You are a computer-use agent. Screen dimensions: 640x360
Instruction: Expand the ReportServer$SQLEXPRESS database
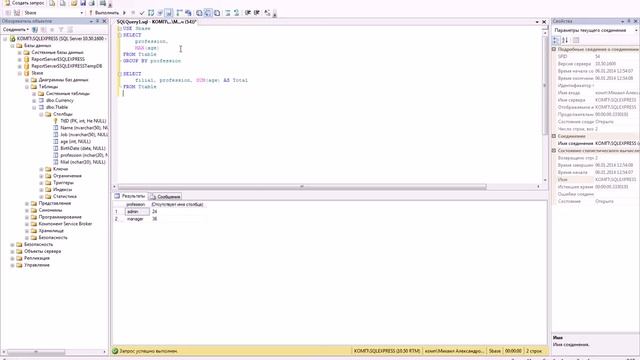coord(20,60)
